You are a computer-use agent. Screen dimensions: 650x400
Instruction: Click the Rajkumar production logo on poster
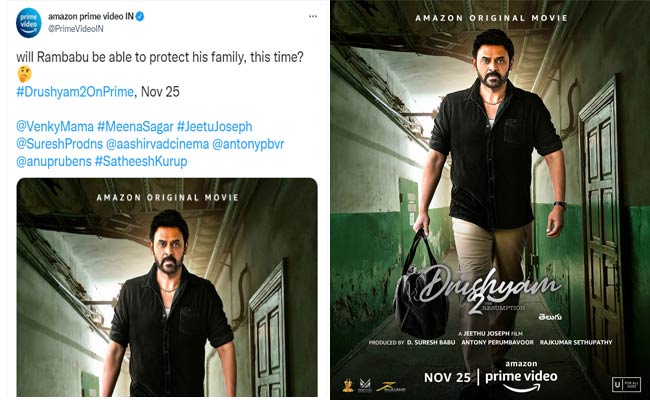[x=390, y=387]
